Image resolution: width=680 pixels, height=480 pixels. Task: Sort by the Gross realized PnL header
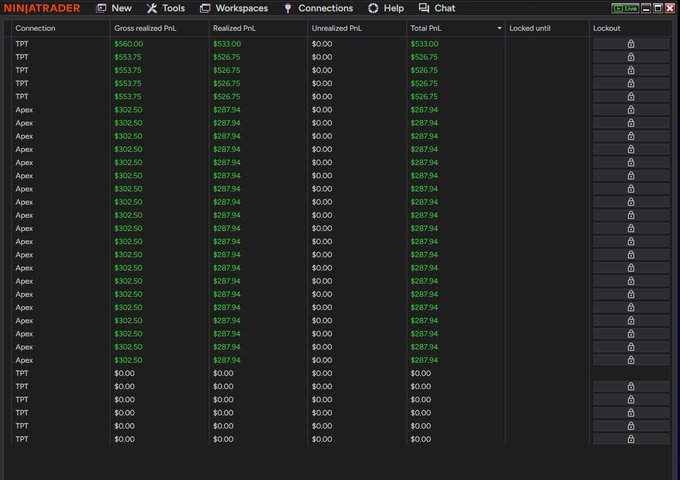(145, 28)
